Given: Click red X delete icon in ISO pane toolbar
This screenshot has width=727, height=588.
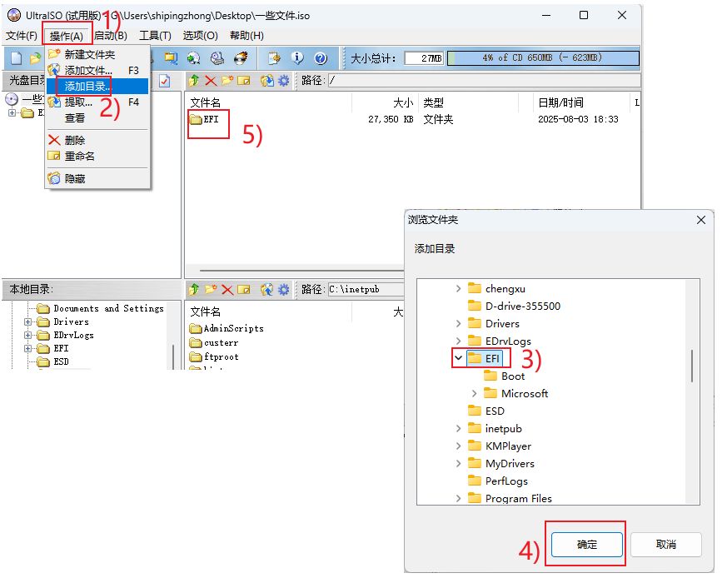Looking at the screenshot, I should 211,81.
